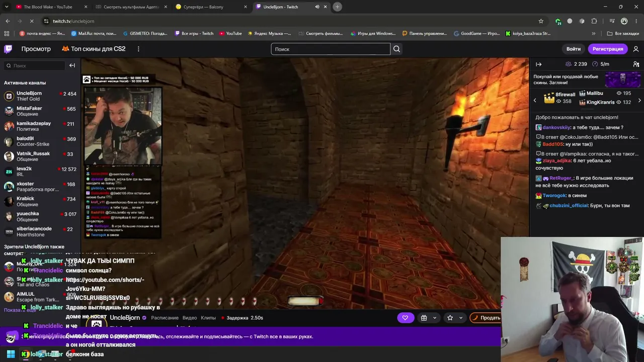Open the Топ скины для CS2 link
The height and width of the screenshot is (362, 644).
(94, 49)
